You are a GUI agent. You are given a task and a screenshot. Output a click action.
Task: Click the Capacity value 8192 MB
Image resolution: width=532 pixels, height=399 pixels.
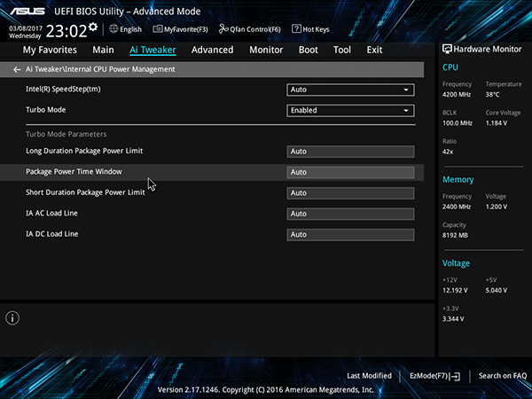coord(455,235)
